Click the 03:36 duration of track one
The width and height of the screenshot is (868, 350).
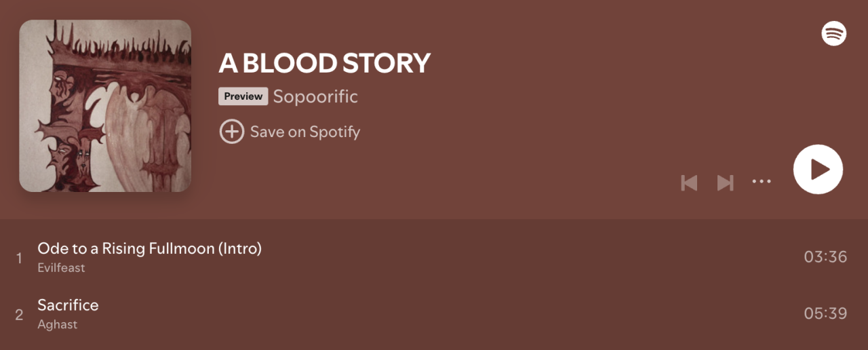pos(825,257)
